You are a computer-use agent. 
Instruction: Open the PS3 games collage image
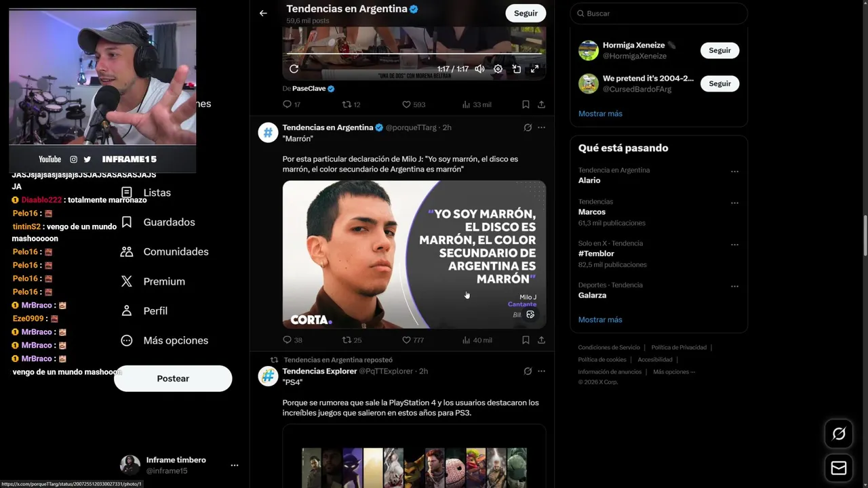tap(414, 456)
